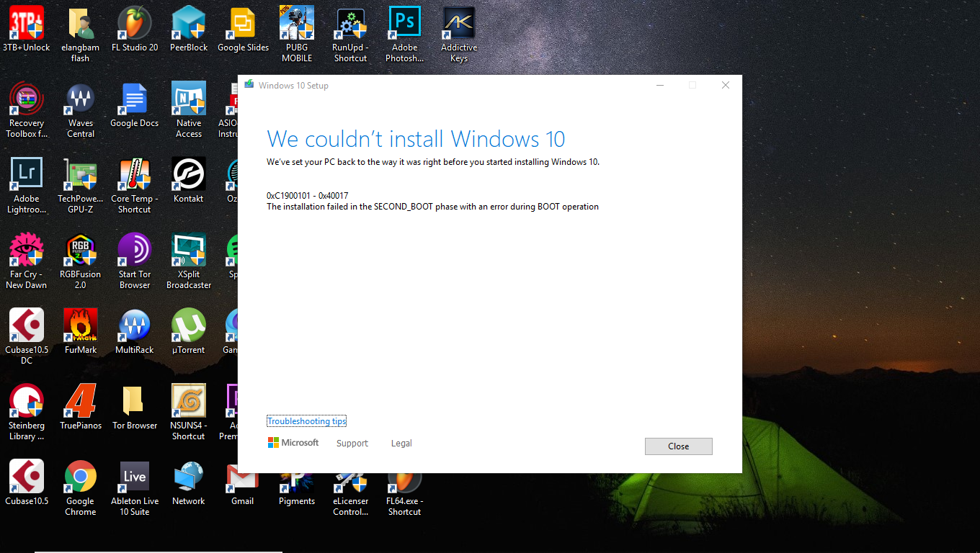Open the Recovery Toolbox desktop icon
The image size is (980, 553).
[x=27, y=110]
